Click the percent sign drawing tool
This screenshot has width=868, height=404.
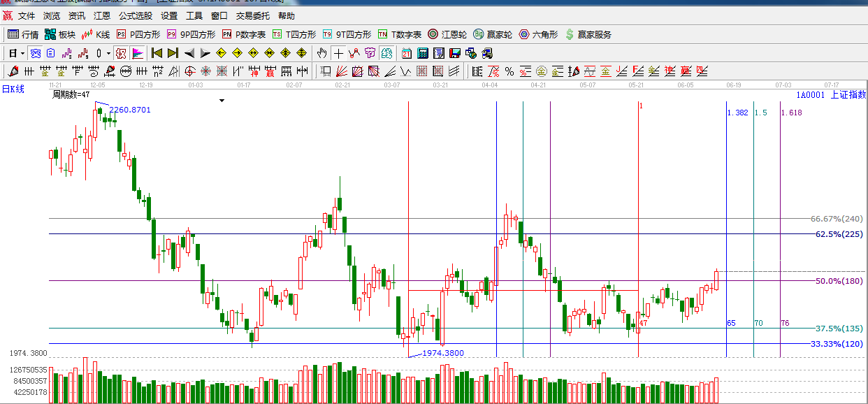[x=509, y=71]
